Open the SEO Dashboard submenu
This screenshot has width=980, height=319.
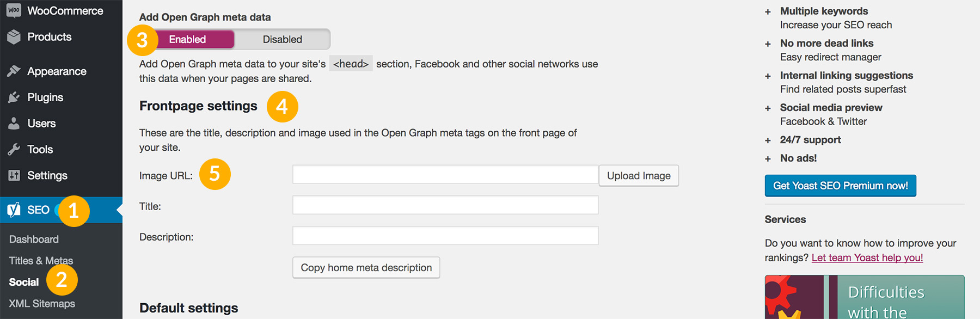click(34, 240)
